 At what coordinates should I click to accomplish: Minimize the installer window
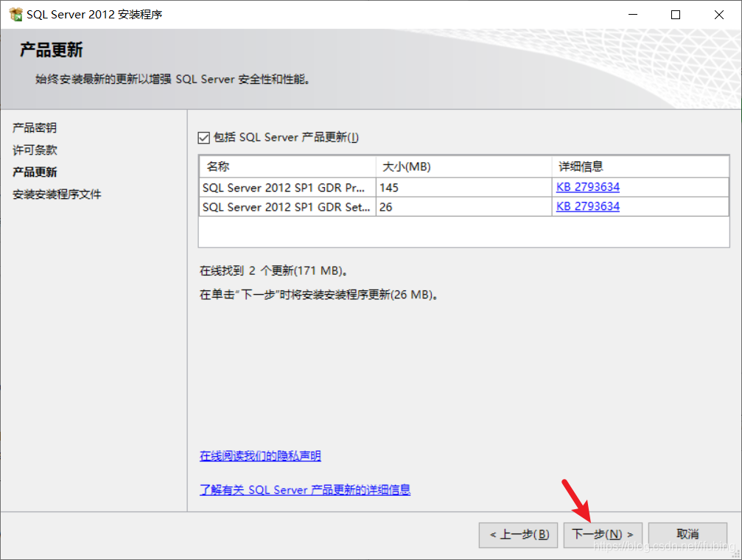point(633,14)
